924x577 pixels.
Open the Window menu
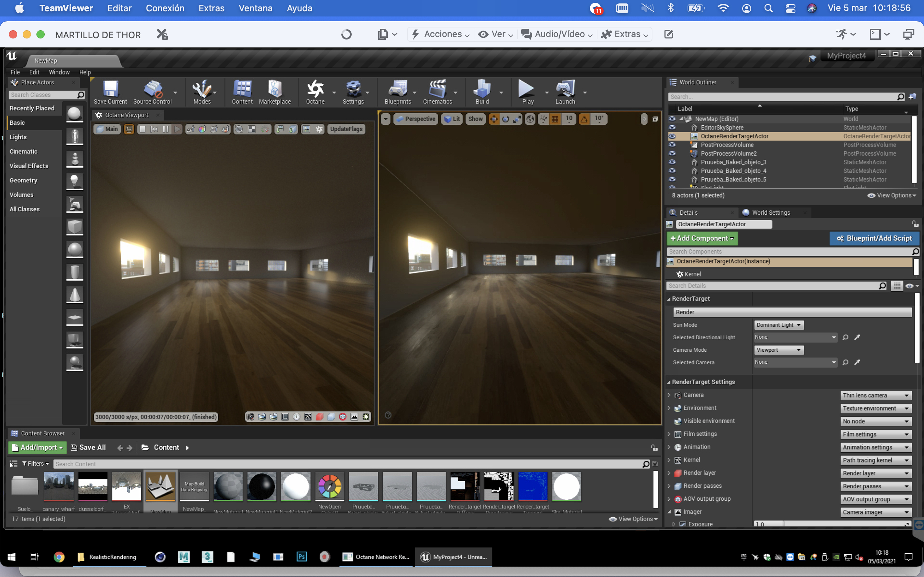click(59, 72)
